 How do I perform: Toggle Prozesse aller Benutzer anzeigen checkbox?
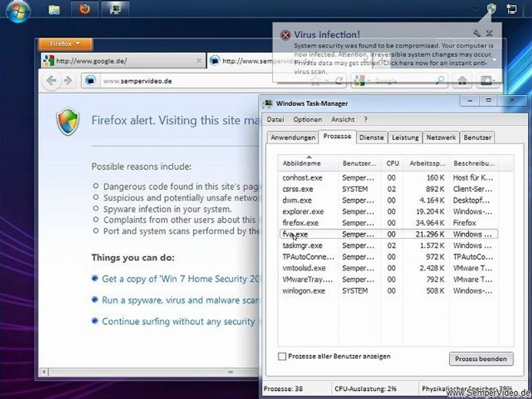(282, 356)
